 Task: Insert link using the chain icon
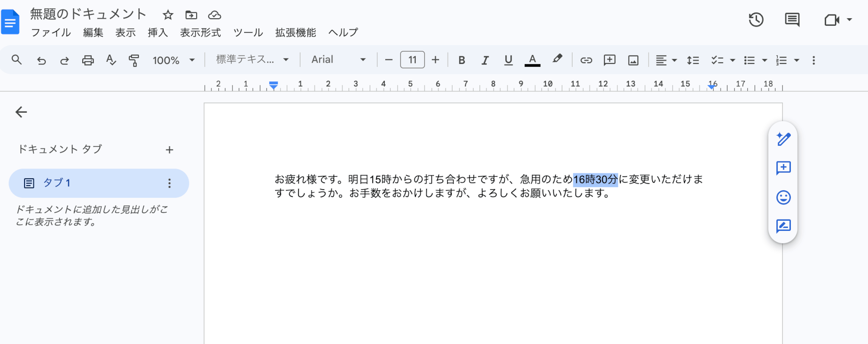[586, 60]
